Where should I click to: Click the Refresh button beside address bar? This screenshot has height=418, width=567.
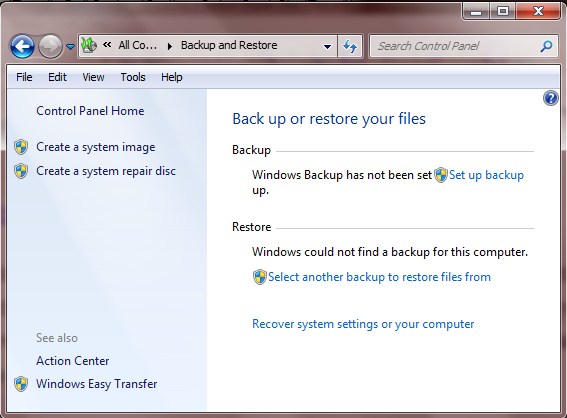(x=350, y=46)
